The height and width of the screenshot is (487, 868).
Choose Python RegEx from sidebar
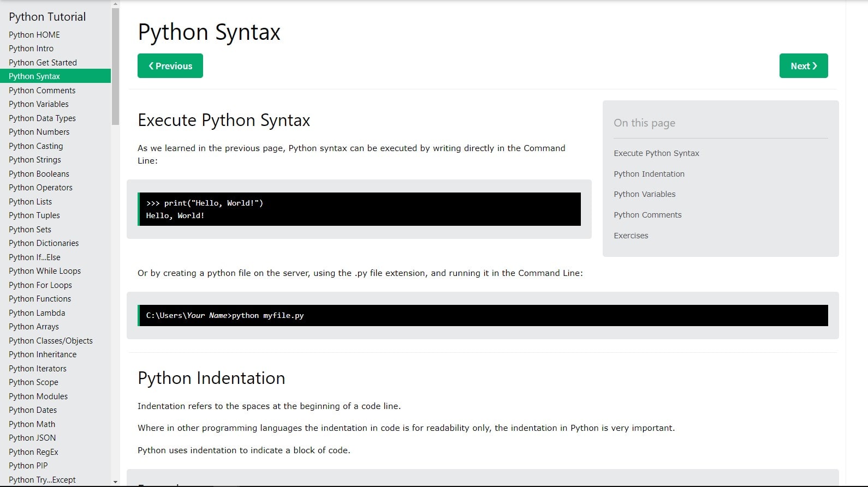coord(33,452)
